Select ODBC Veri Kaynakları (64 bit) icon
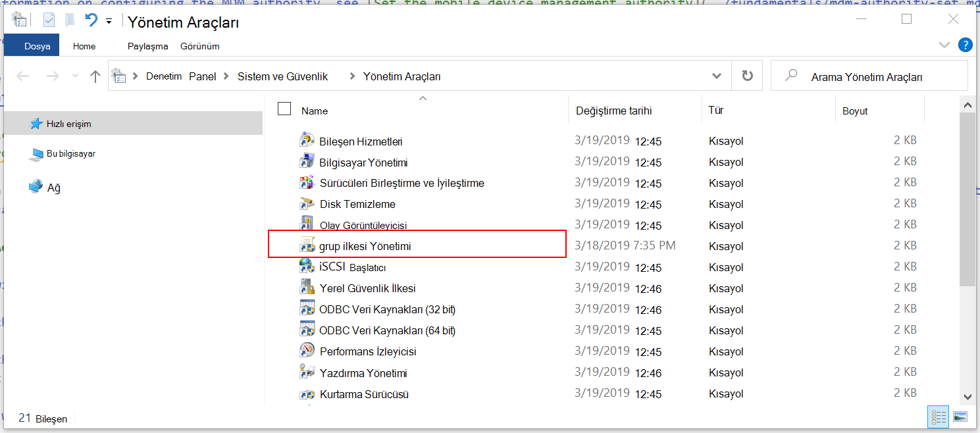The image size is (980, 433). click(307, 330)
